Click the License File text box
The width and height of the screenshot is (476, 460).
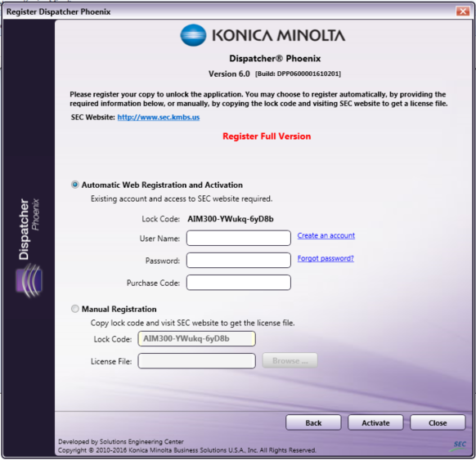pos(197,361)
